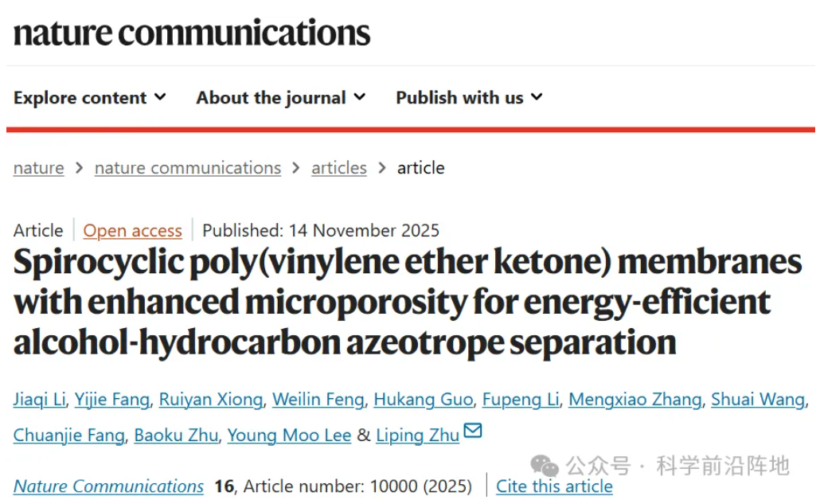Screen dimensions: 824x504
Task: Open author Young Moo Lee link
Action: [289, 436]
